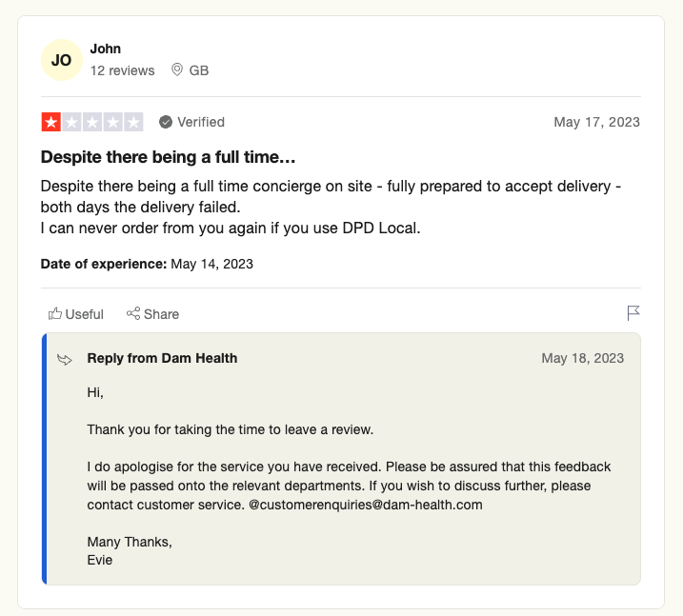
Task: Share this review
Action: pos(153,314)
